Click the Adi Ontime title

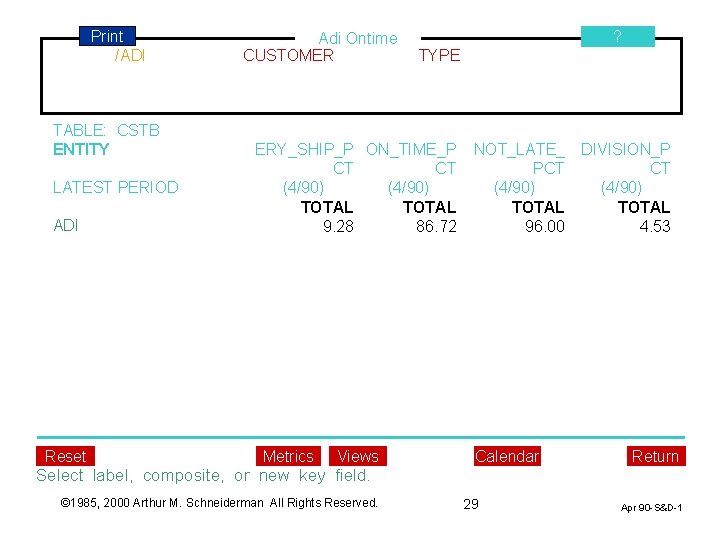point(358,38)
